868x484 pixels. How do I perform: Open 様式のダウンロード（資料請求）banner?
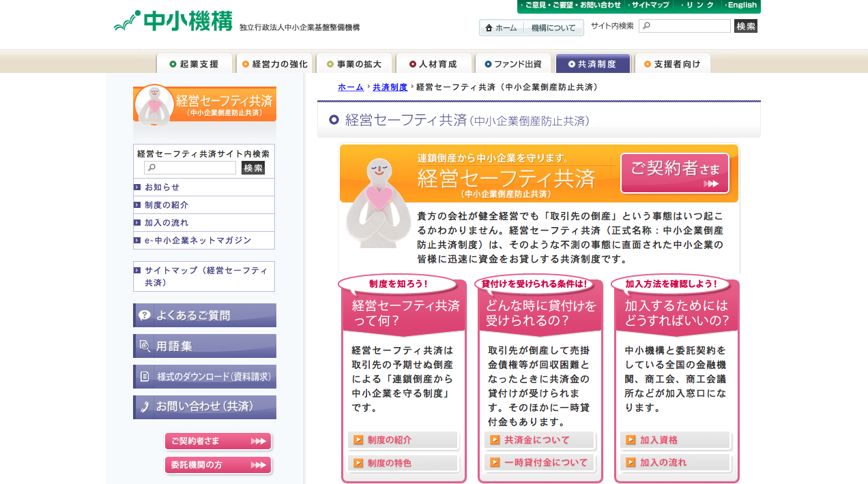point(205,377)
